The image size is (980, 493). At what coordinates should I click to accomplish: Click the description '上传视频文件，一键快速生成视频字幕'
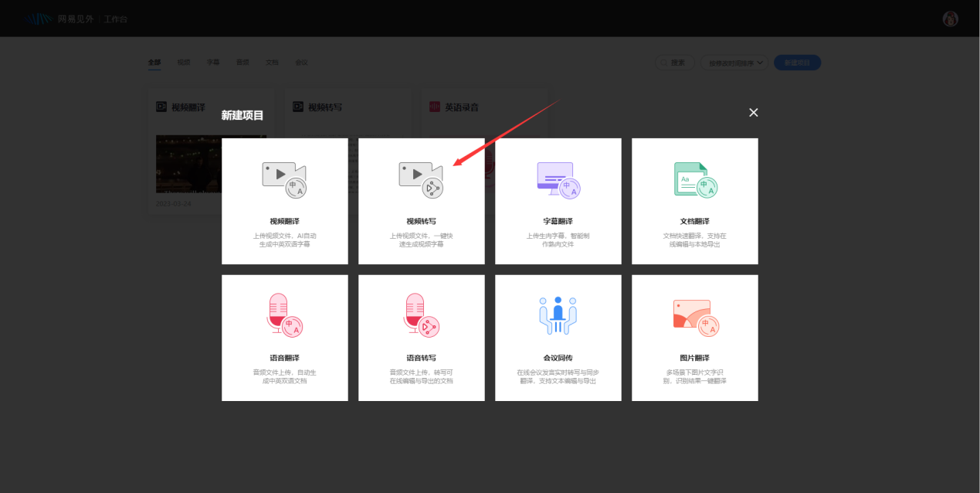pyautogui.click(x=421, y=240)
